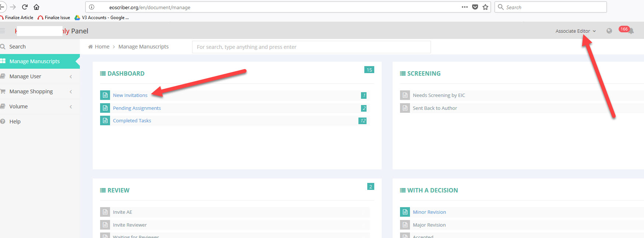Expand the Manage User submenu arrow
644x238 pixels.
71,76
